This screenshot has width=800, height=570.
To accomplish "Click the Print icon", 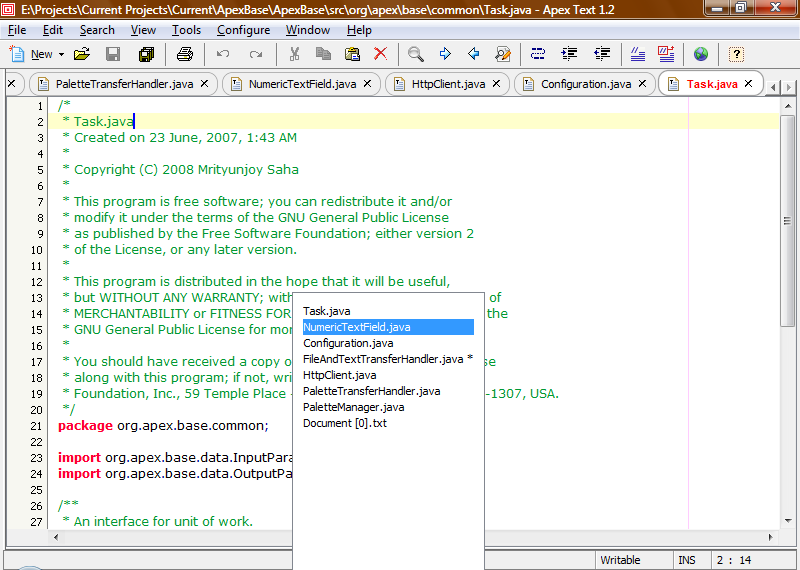I will pos(185,54).
